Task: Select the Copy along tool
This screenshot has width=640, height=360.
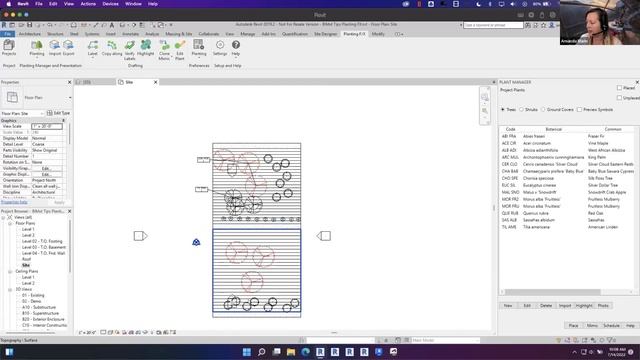Action: pos(112,48)
